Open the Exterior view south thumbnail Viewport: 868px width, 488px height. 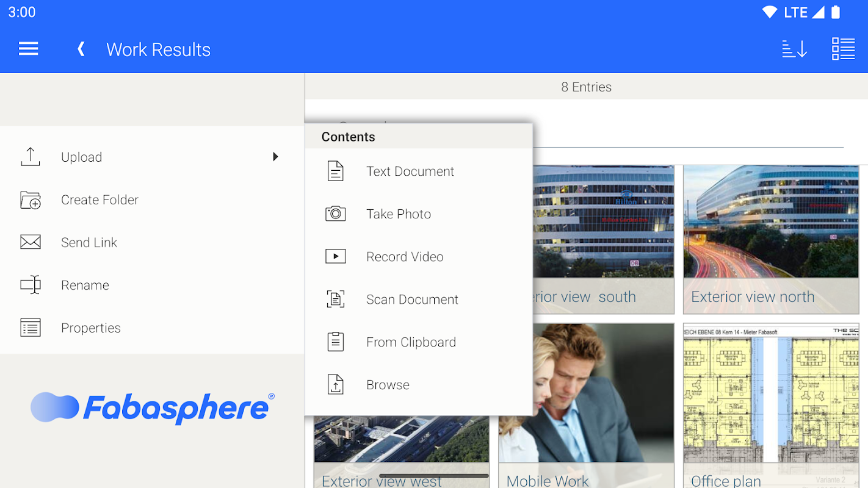point(604,239)
